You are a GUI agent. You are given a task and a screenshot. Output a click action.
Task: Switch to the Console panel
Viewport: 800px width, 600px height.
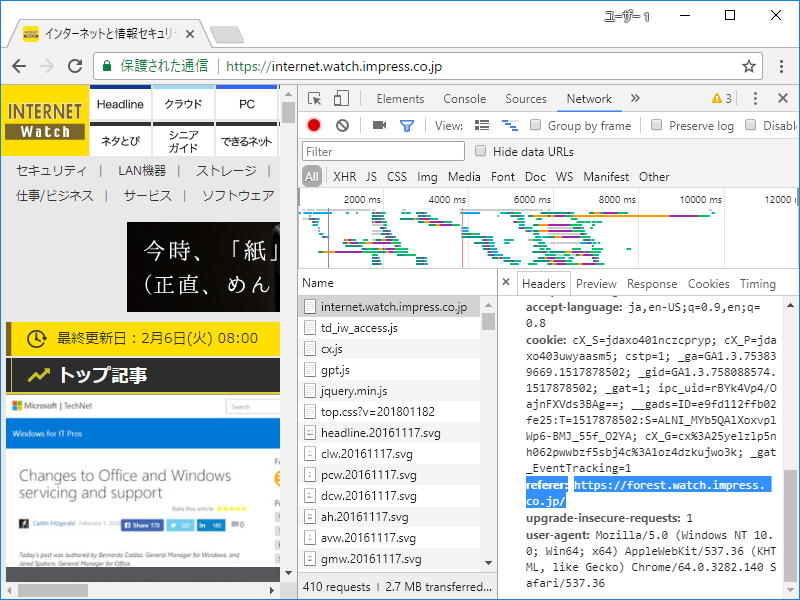pyautogui.click(x=464, y=99)
